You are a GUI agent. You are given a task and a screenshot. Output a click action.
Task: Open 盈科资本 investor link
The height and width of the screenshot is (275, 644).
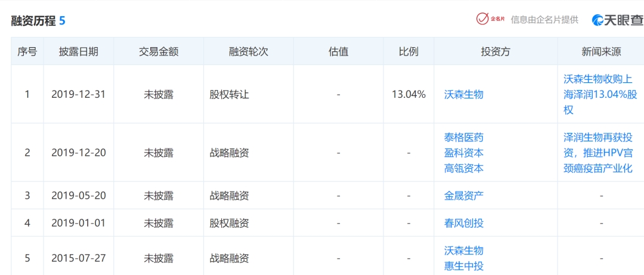(464, 153)
